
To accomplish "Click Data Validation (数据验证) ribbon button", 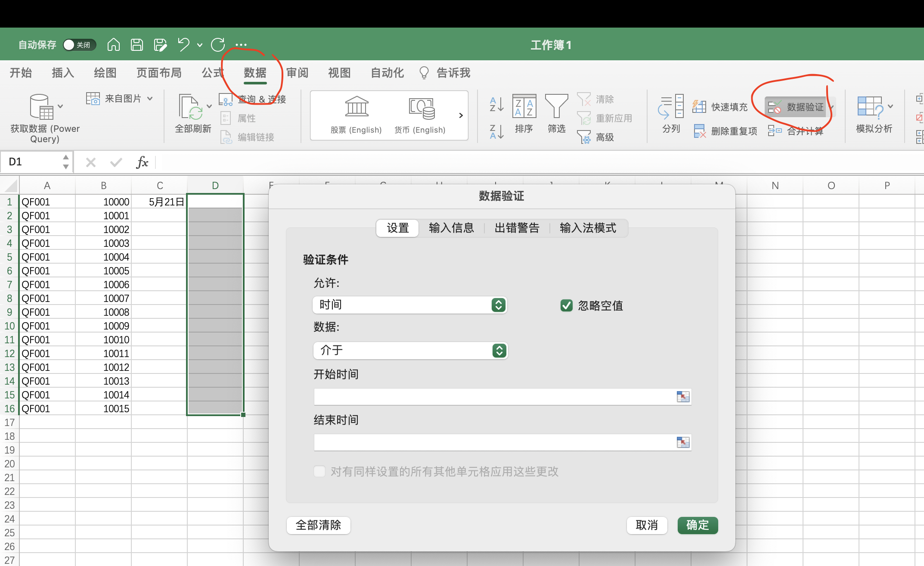I will (796, 107).
